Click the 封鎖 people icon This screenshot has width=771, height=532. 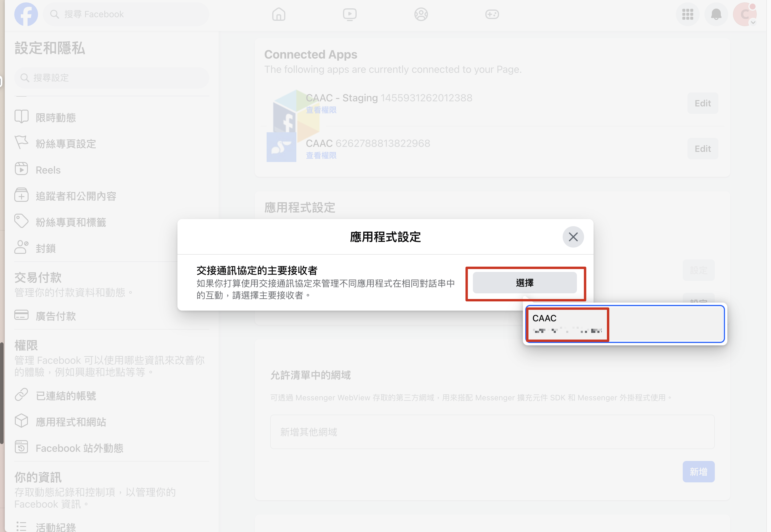click(21, 247)
